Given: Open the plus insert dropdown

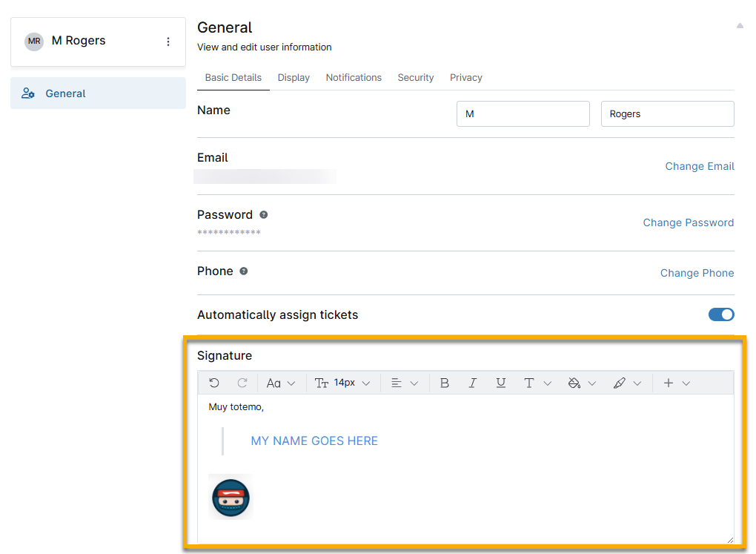Looking at the screenshot, I should pos(676,383).
